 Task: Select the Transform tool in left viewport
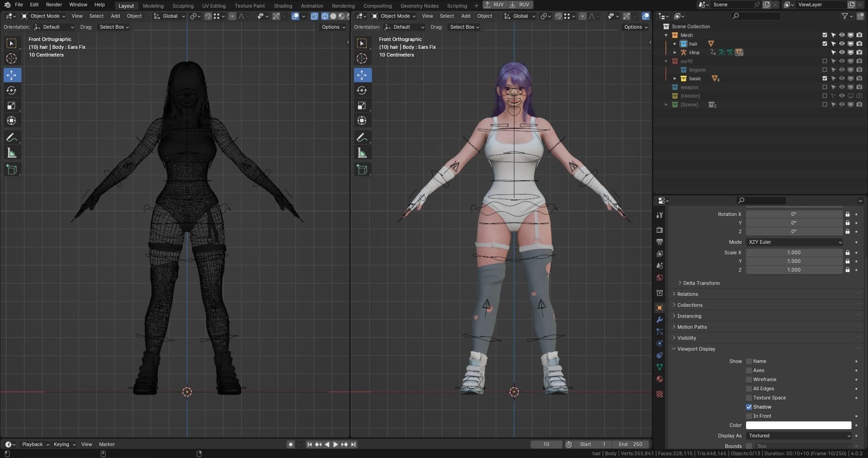(x=12, y=121)
